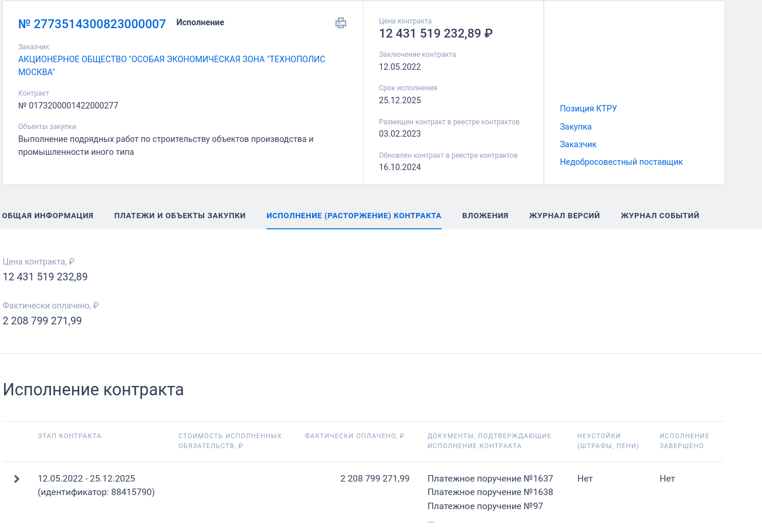Click the Платежное поручение №1637 document

(490, 479)
